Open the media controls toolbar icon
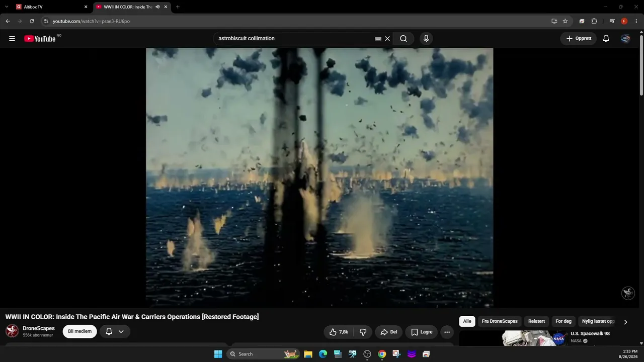The height and width of the screenshot is (362, 644). pyautogui.click(x=612, y=21)
